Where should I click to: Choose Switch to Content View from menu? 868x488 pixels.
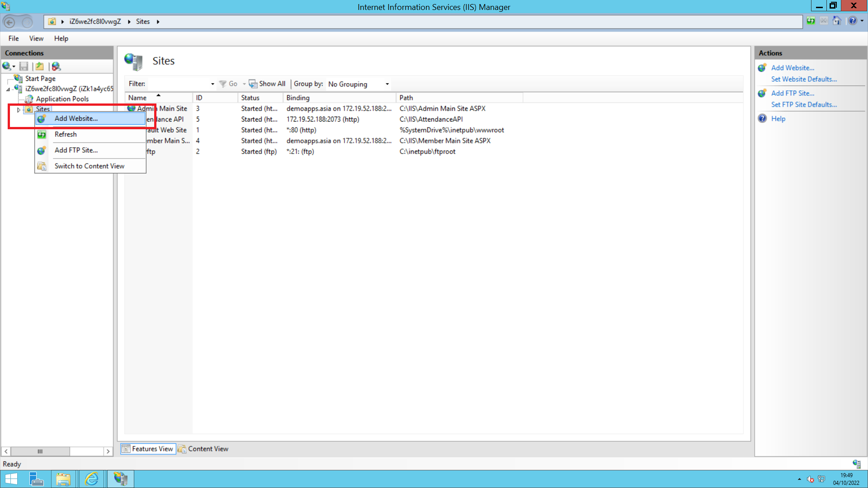pos(90,166)
